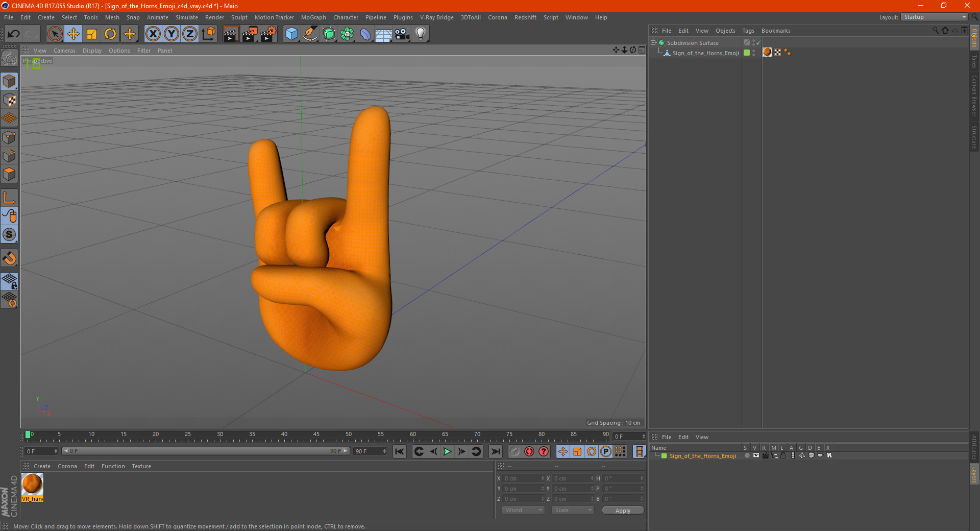Toggle the Enable Snap S icon
The width and height of the screenshot is (980, 531).
(9, 234)
